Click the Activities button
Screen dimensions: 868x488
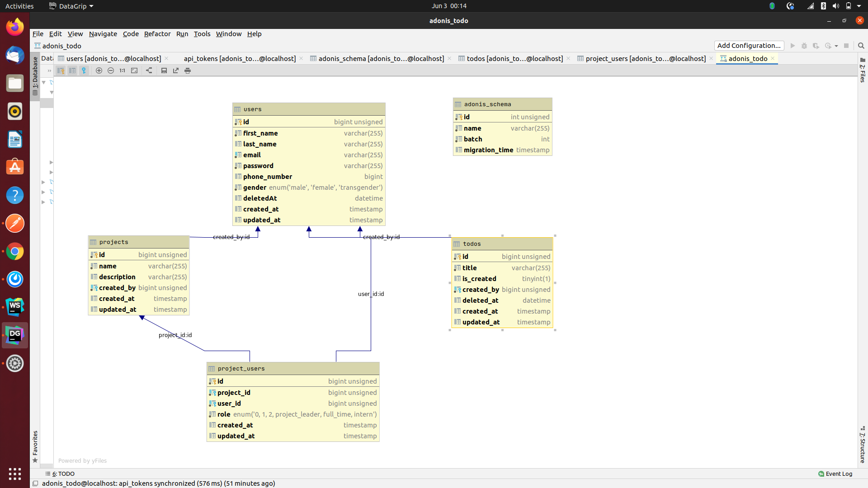click(19, 6)
